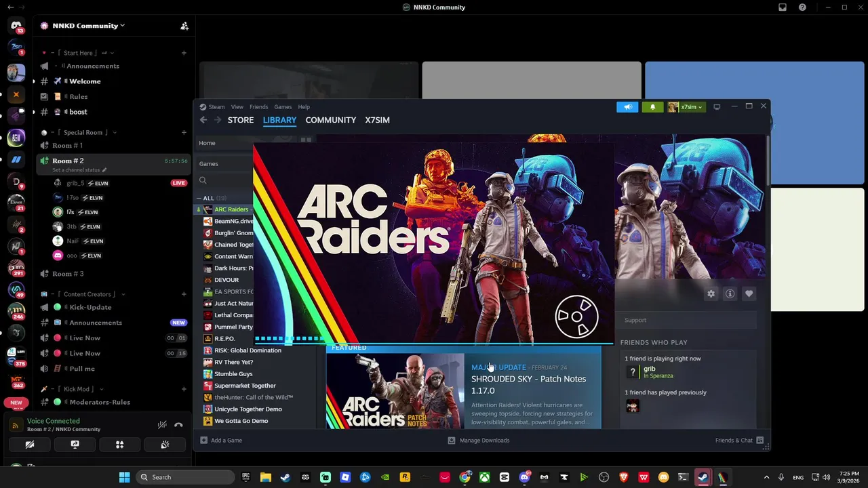Expand NNKD Community server dropdown

click(122, 26)
